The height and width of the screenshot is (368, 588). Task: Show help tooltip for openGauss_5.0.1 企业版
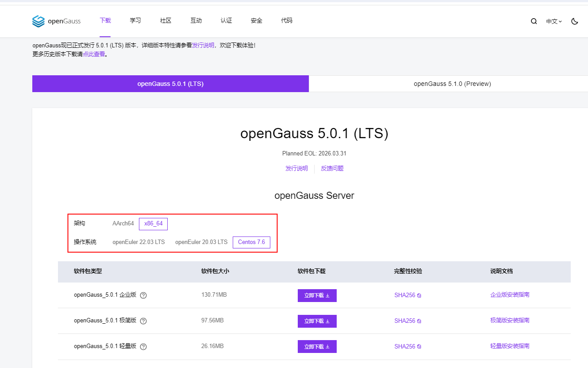point(143,295)
